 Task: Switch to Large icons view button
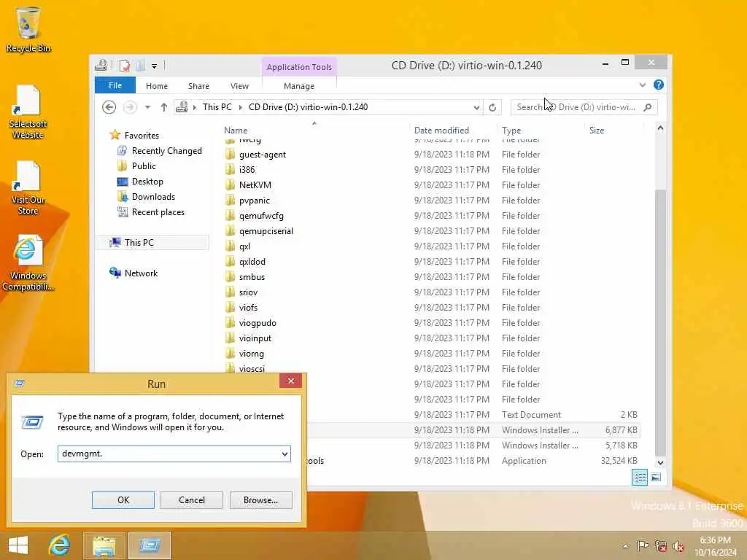click(x=656, y=477)
